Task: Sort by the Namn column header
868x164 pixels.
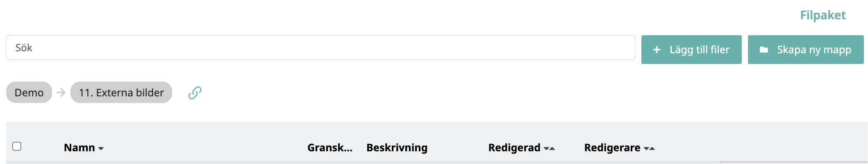Action: [x=80, y=148]
